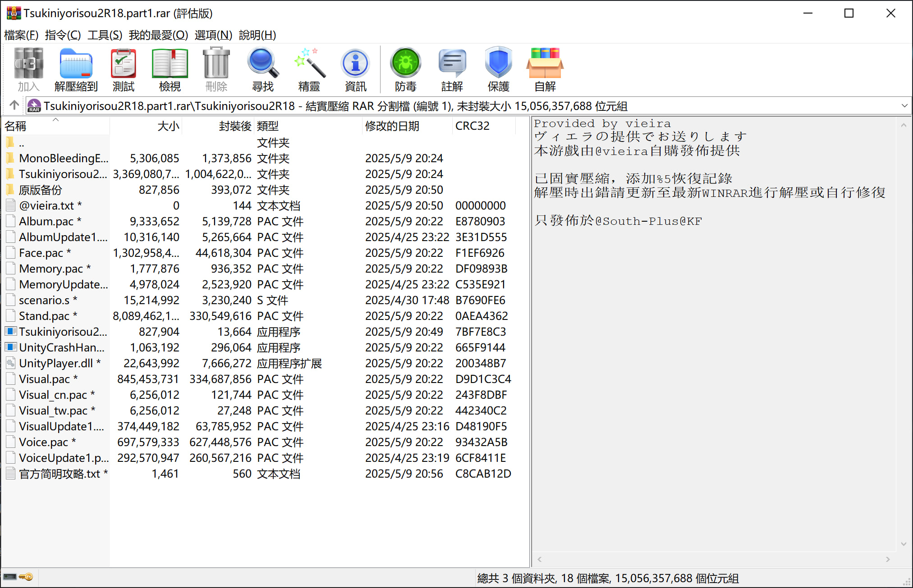Sort by the 名稱 column header

(x=16, y=126)
